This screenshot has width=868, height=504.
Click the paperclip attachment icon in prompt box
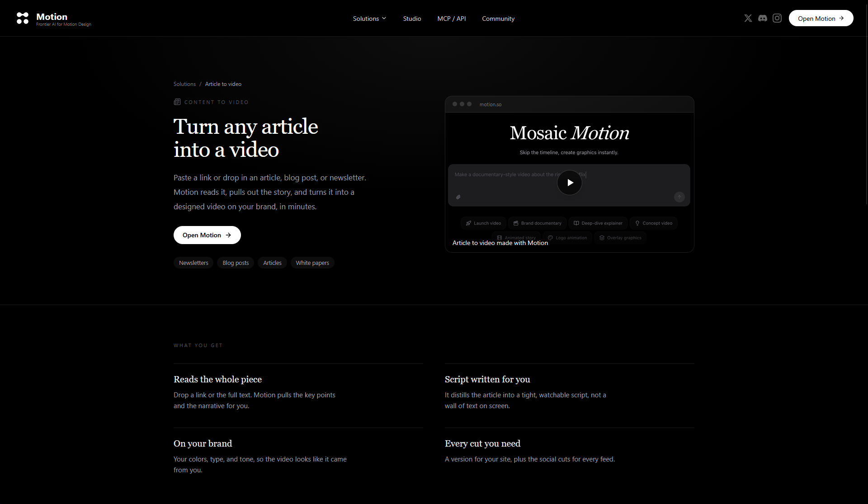pyautogui.click(x=458, y=197)
